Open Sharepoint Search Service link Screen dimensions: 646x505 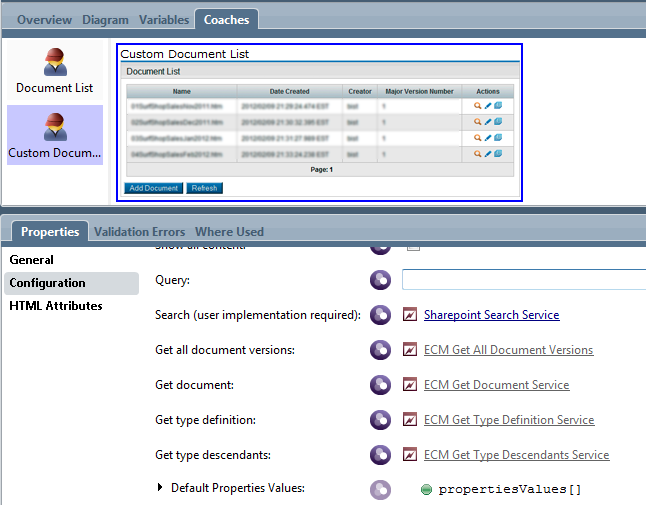coord(492,315)
